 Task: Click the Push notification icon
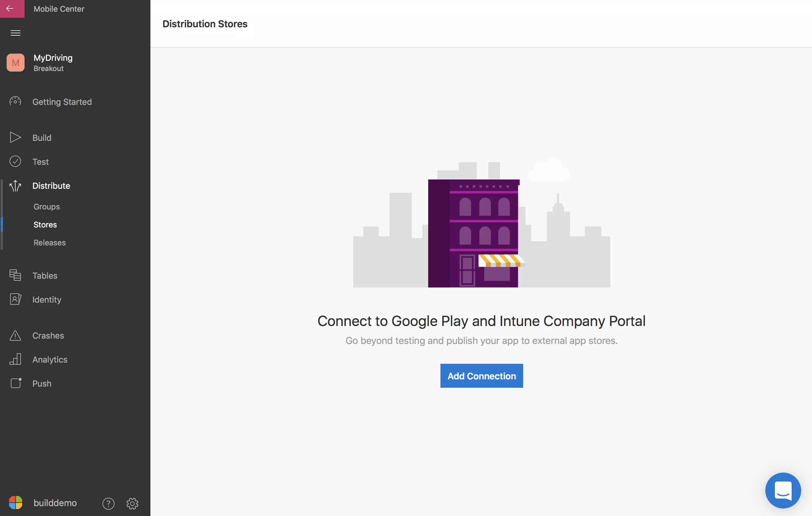(x=16, y=383)
